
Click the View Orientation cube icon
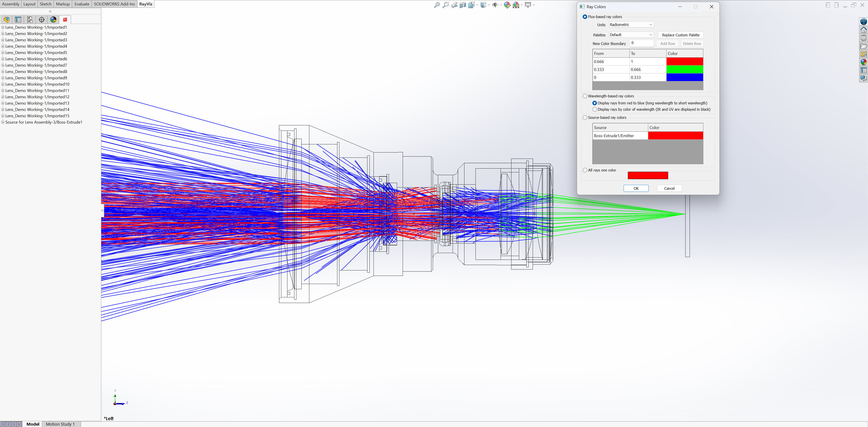[471, 5]
